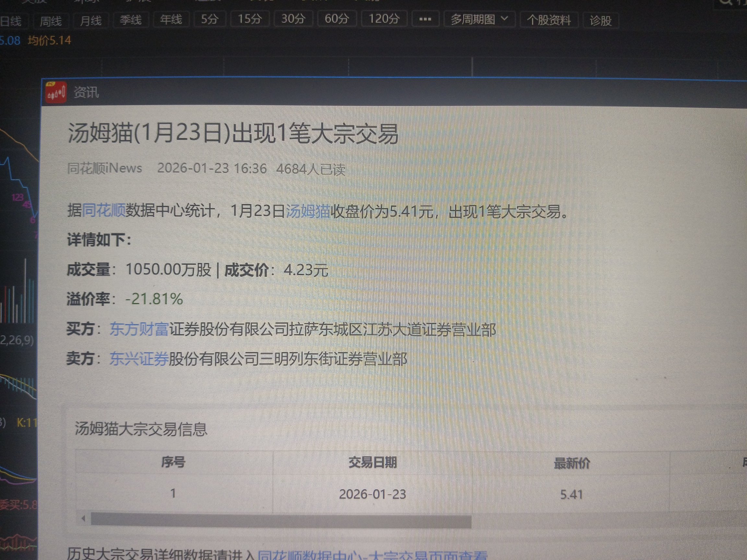This screenshot has height=560, width=747.
Task: Open the 同花顺 link in article body
Action: pyautogui.click(x=104, y=210)
